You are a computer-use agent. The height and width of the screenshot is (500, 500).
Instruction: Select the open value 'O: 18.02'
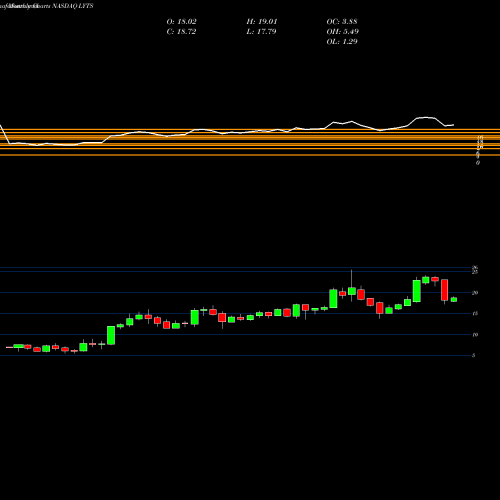pyautogui.click(x=181, y=22)
